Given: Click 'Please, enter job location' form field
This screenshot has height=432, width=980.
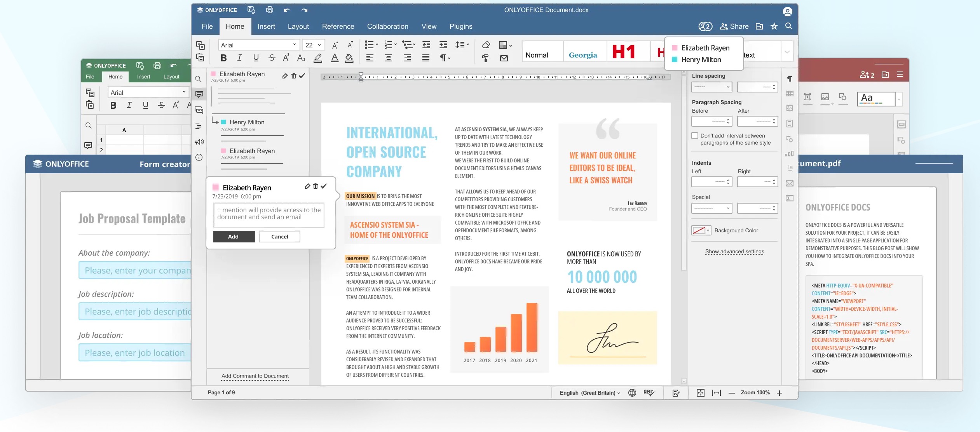Looking at the screenshot, I should click(135, 353).
